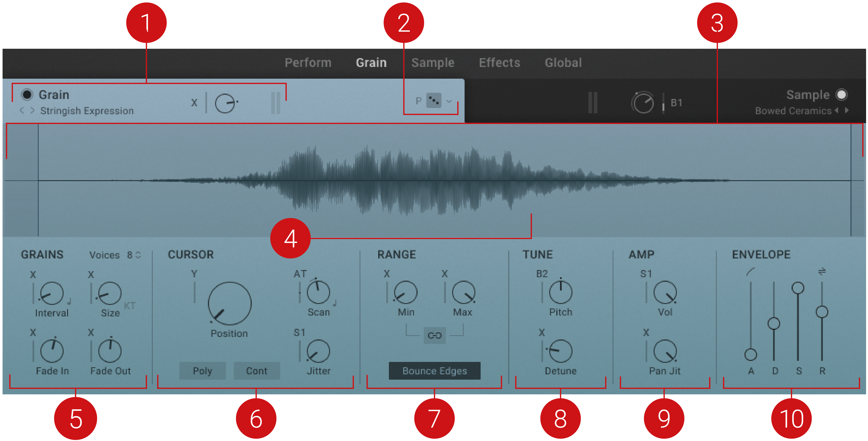Open the dropdown arrow beside dice icon

point(449,101)
